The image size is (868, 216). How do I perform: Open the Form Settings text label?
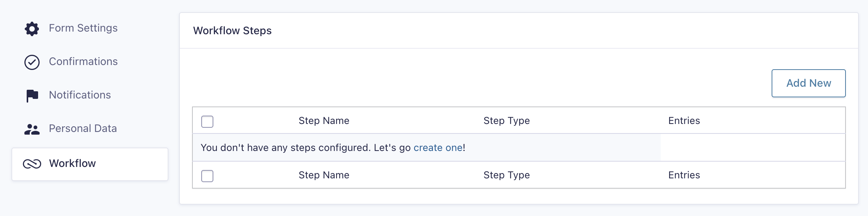(x=83, y=28)
